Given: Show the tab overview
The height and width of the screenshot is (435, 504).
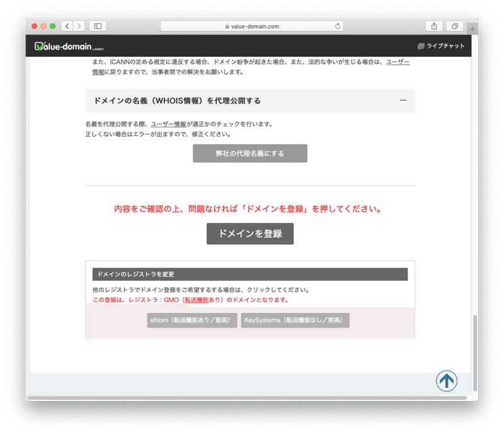Looking at the screenshot, I should tap(454, 26).
